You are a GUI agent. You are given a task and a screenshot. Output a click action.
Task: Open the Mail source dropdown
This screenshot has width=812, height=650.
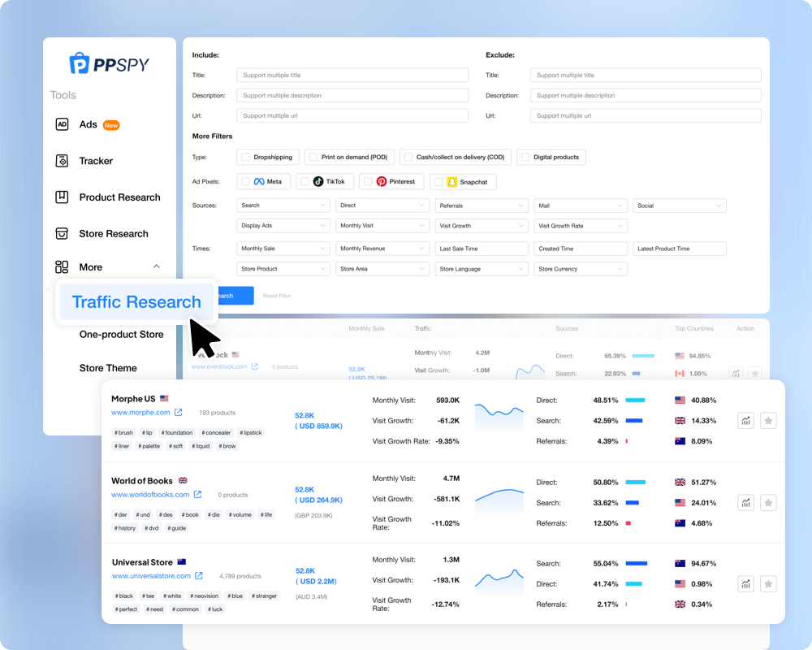click(581, 206)
